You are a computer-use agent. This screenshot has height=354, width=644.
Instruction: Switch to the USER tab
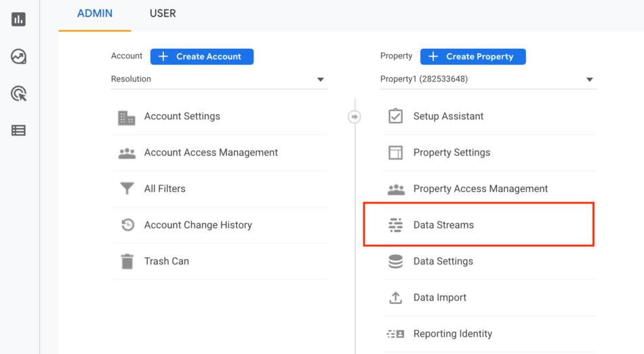pos(163,14)
